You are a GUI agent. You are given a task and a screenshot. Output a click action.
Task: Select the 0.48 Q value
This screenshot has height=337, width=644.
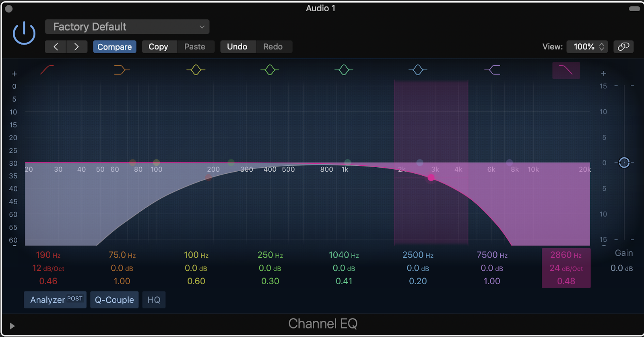[x=566, y=282]
